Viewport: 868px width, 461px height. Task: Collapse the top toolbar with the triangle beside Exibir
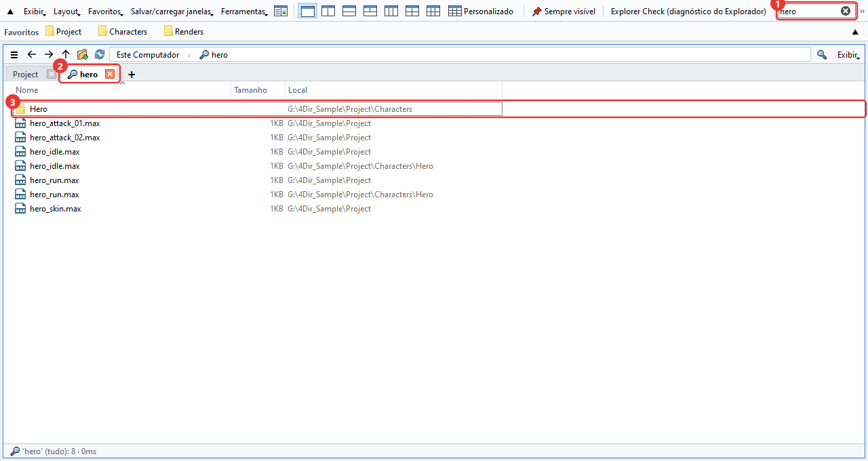10,12
